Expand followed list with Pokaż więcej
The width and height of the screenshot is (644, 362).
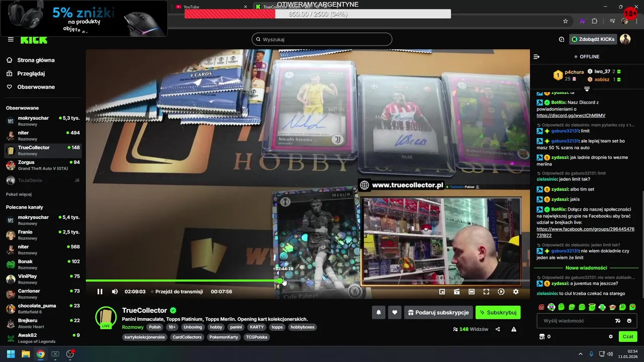[19, 195]
